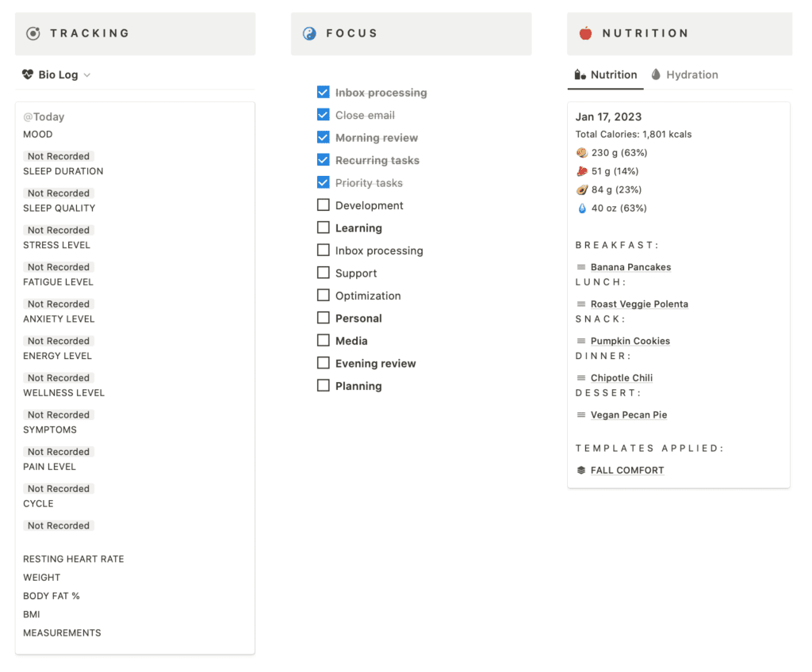Click the Not Recorded tag under MOOD
Viewport: 812px width, 672px height.
click(58, 156)
